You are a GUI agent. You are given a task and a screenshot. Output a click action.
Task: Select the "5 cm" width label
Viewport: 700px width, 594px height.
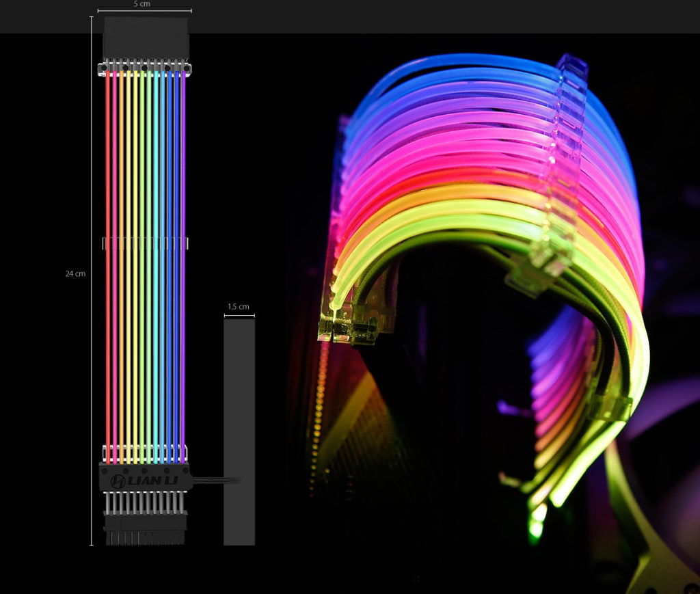tap(142, 4)
